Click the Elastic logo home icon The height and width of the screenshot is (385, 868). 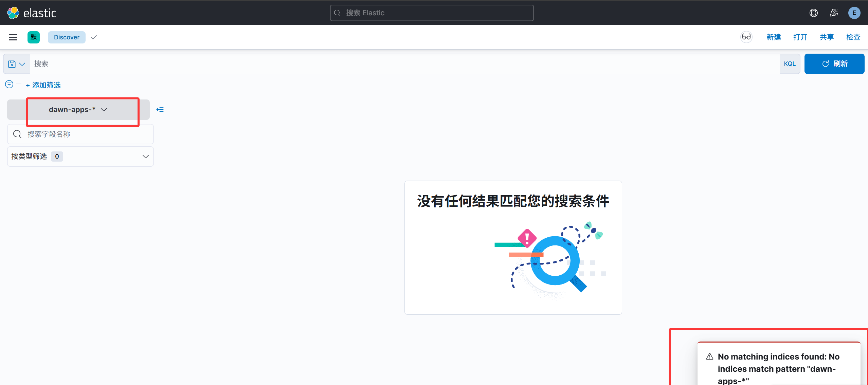click(x=13, y=13)
